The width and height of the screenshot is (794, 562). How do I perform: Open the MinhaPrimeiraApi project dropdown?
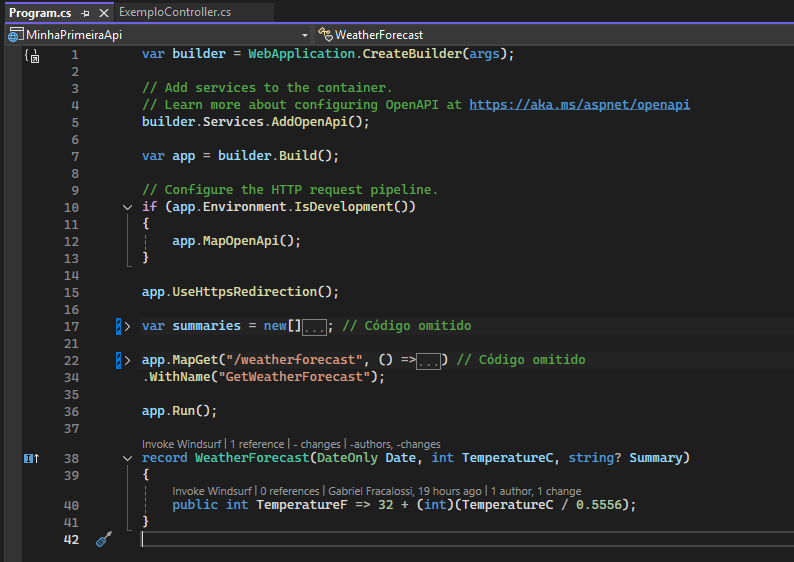click(304, 35)
